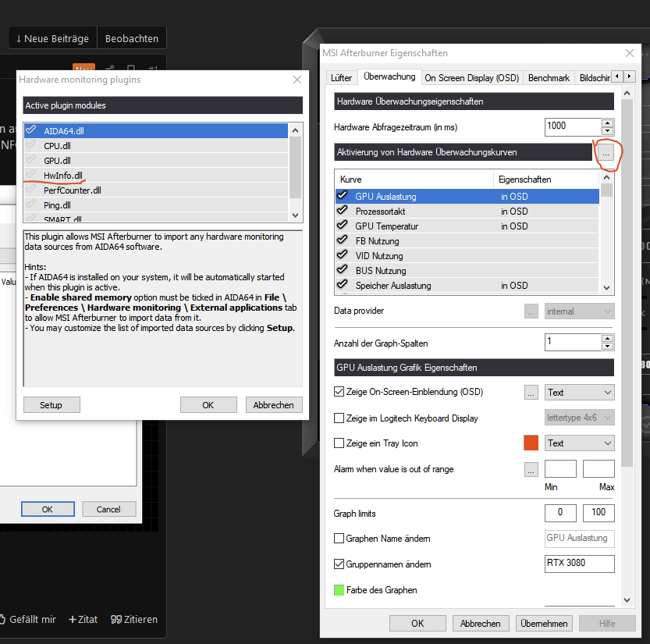Click Neue Beiträge forum button
The image size is (650, 644).
click(x=52, y=38)
